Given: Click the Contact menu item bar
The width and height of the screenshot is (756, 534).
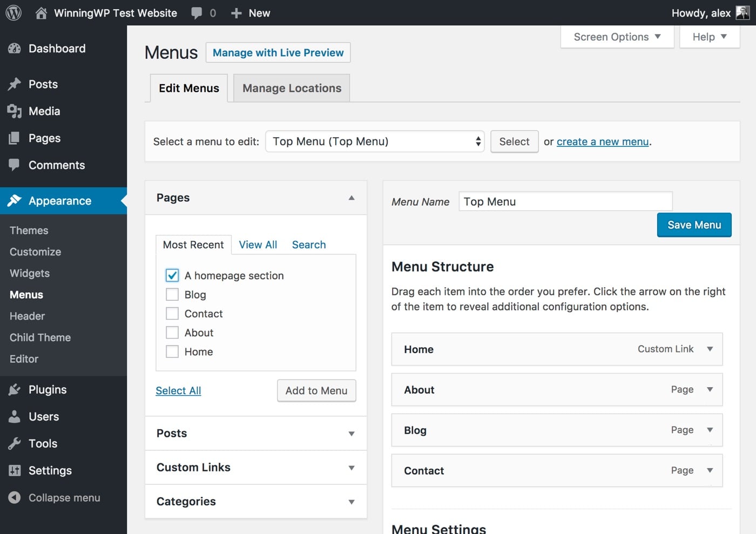Looking at the screenshot, I should point(557,471).
